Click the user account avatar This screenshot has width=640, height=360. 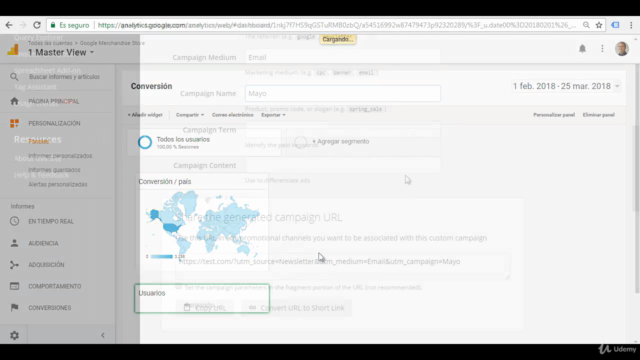pyautogui.click(x=622, y=49)
